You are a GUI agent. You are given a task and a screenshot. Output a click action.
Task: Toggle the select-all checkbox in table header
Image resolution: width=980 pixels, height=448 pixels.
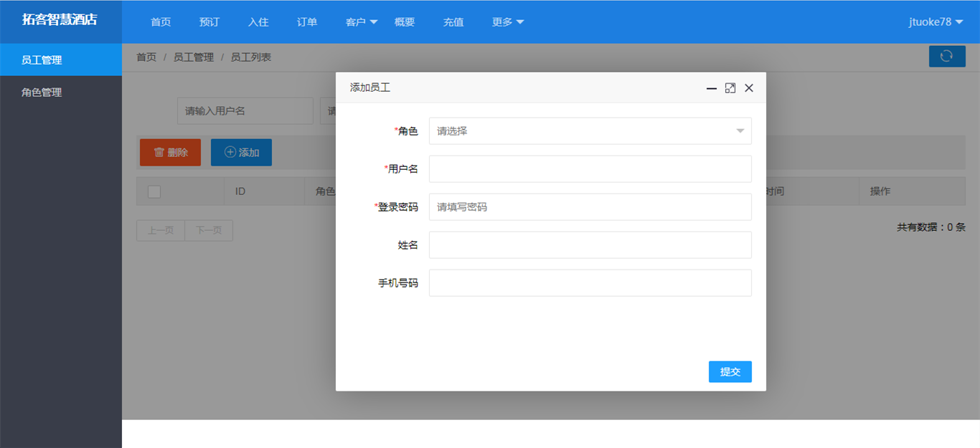pos(154,191)
